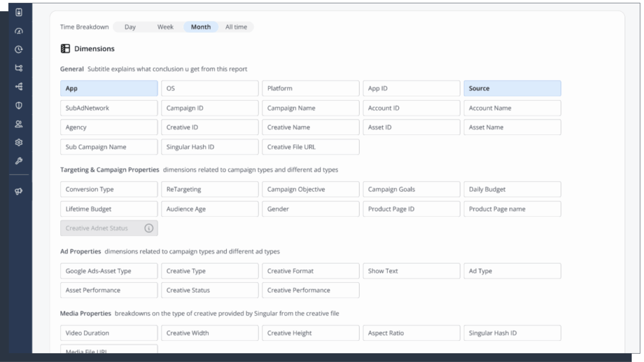
Task: Click the disabled Creative Adnet Status chip
Action: [x=109, y=228]
